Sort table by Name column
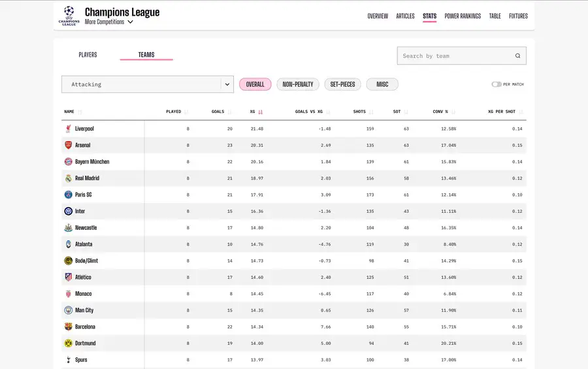588x369 pixels. 73,112
